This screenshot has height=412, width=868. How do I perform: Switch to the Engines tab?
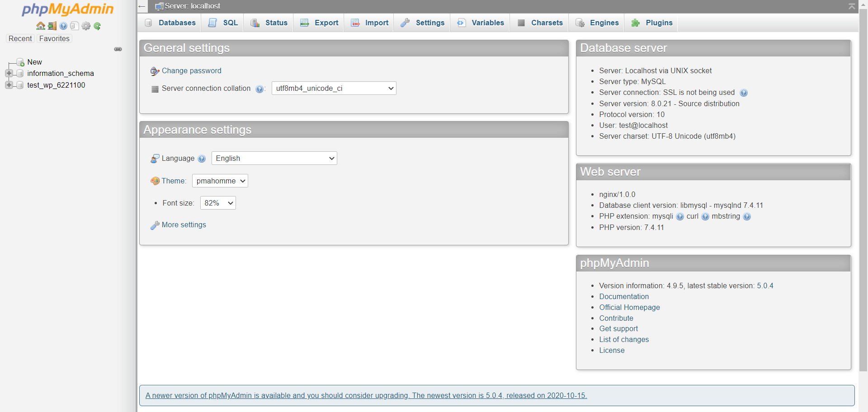(x=596, y=23)
